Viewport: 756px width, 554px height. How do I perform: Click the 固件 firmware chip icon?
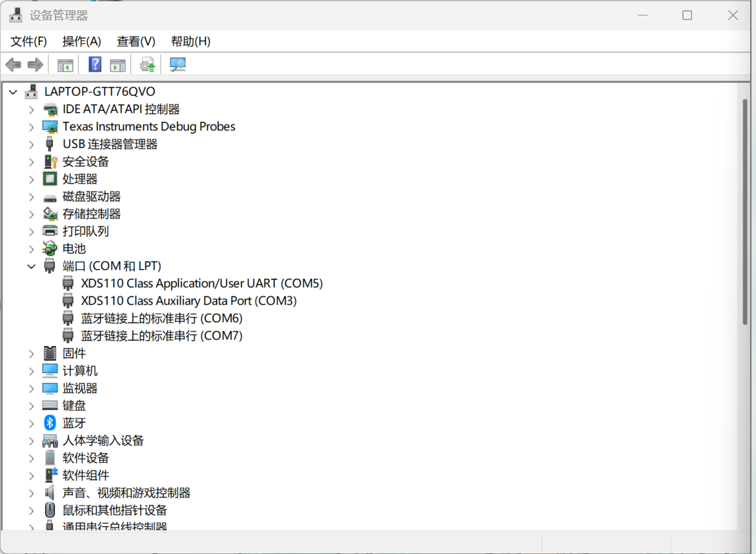pos(50,353)
